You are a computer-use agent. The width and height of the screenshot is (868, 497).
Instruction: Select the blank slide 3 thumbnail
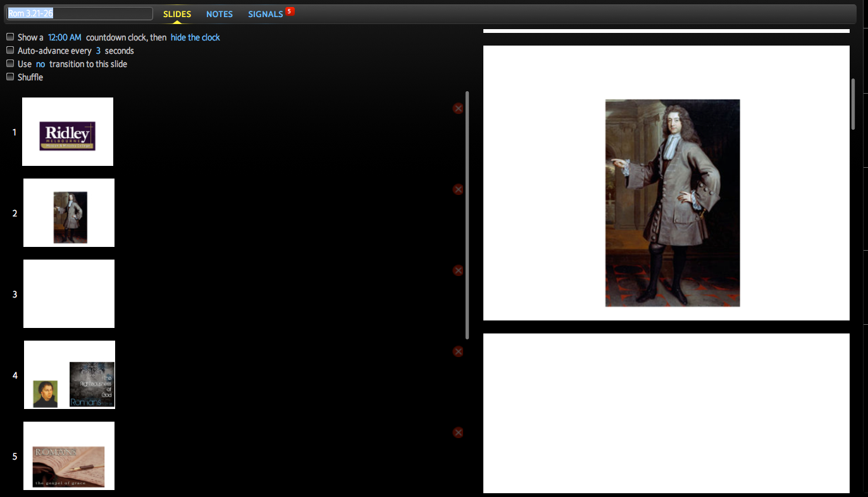69,294
